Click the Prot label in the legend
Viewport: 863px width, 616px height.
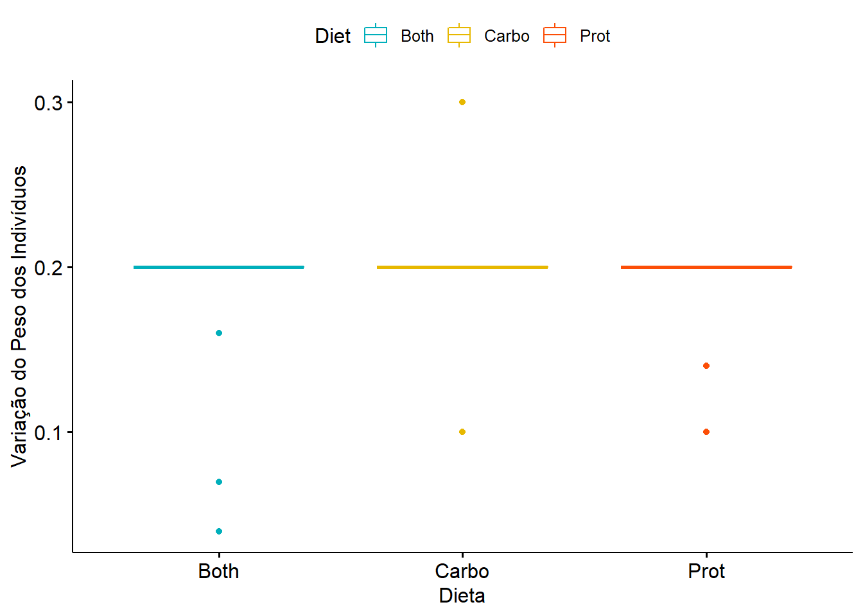(595, 36)
